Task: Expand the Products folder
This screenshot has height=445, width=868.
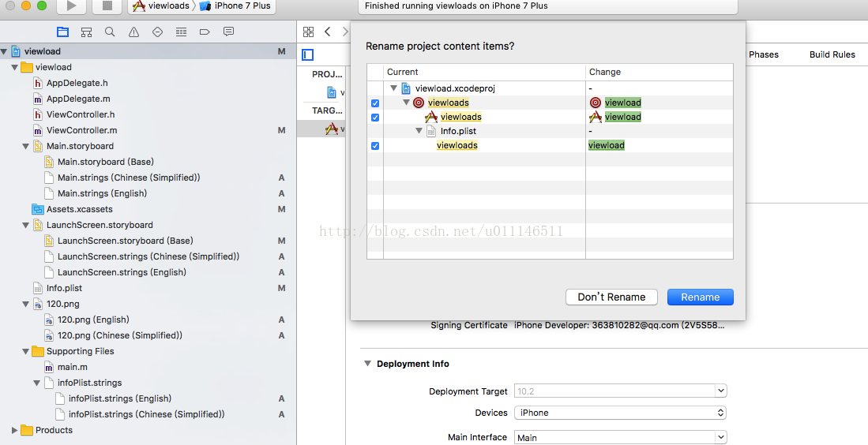Action: click(x=15, y=430)
